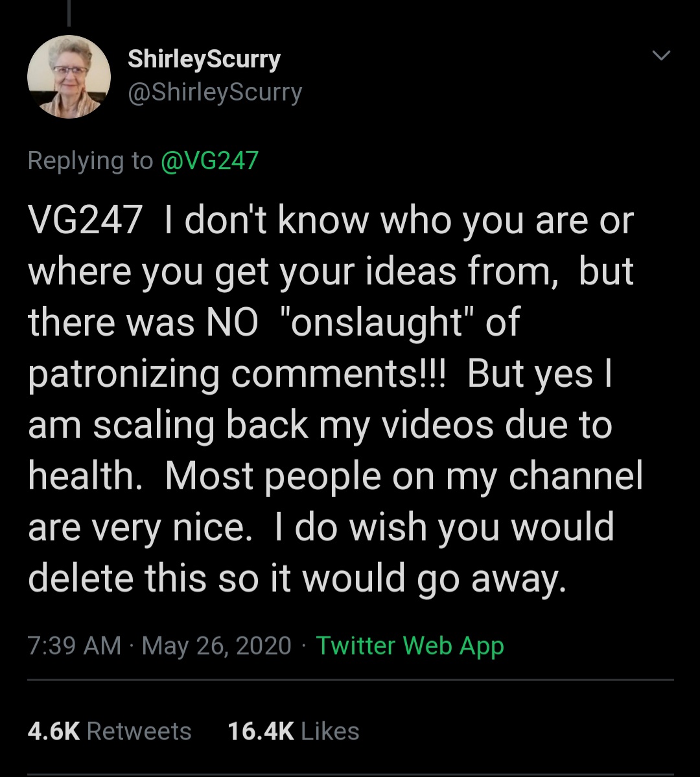Open the green @VG247 mention link
This screenshot has height=777, width=700.
point(209,160)
